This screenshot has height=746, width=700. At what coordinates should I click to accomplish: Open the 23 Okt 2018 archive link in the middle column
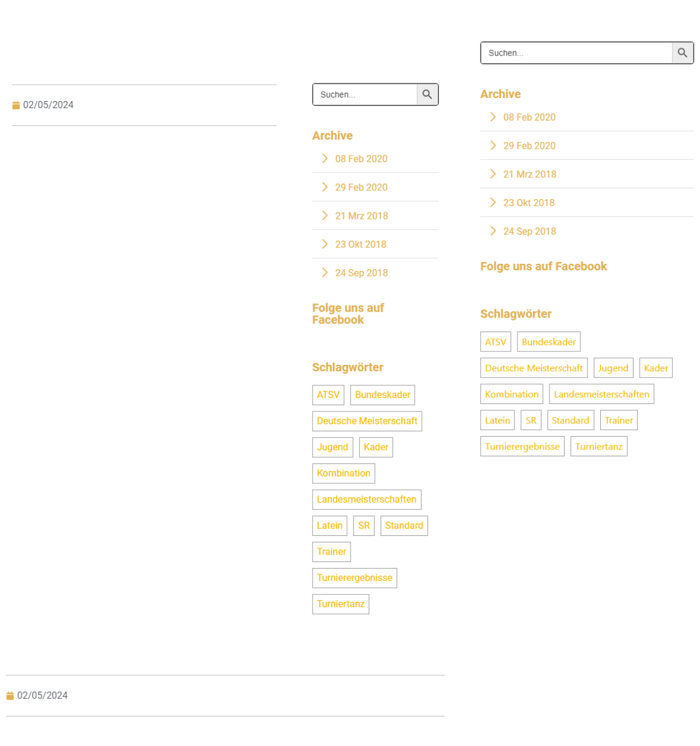click(x=360, y=245)
